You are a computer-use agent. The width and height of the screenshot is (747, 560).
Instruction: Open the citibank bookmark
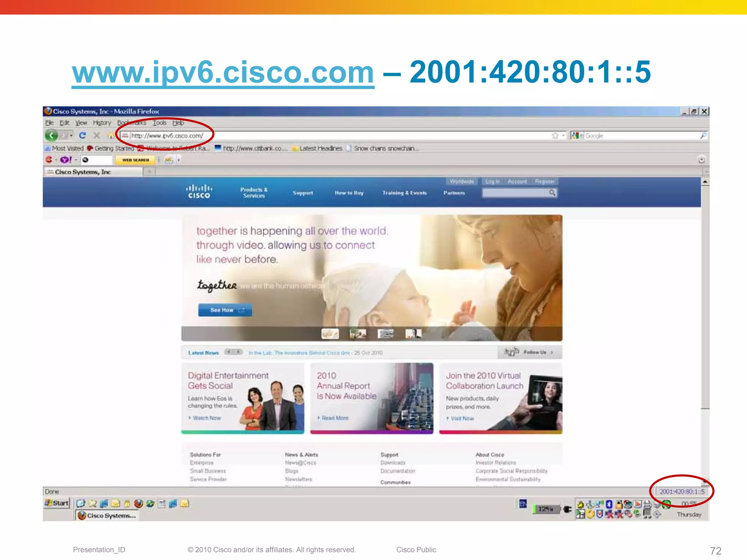[251, 148]
